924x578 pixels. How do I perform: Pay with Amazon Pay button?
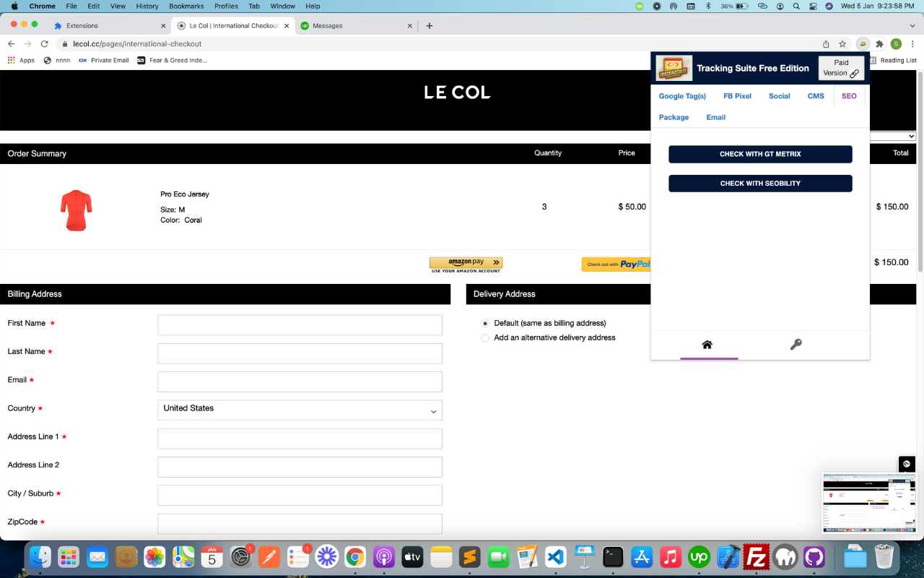pyautogui.click(x=466, y=264)
